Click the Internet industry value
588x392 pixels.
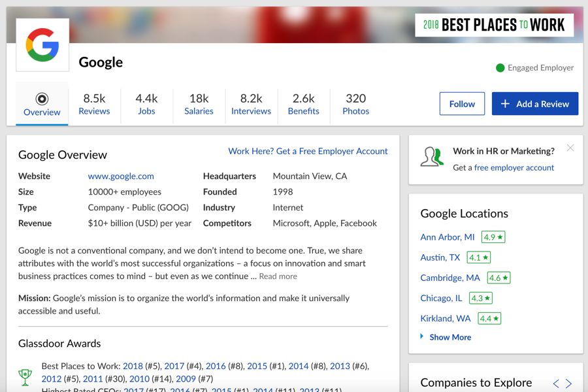point(288,208)
